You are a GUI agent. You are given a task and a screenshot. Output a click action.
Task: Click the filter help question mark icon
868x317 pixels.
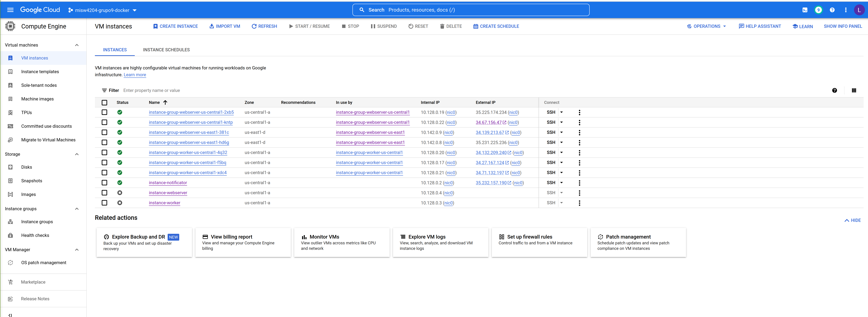[835, 90]
